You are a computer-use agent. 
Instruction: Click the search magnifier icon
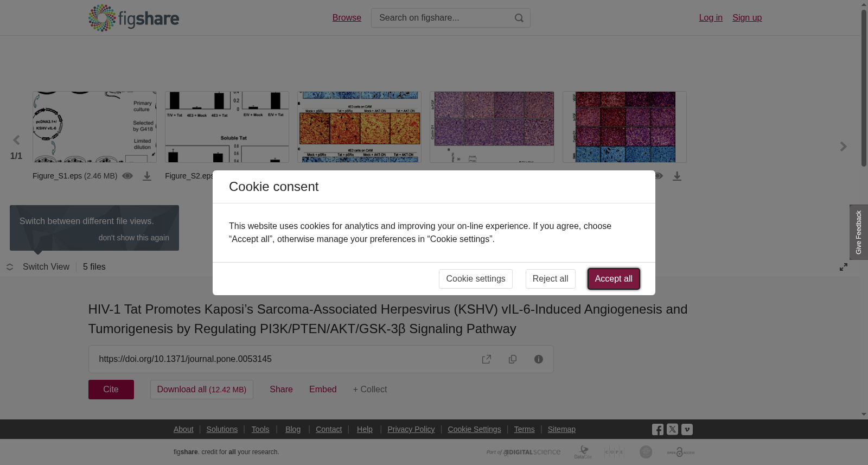pyautogui.click(x=519, y=18)
